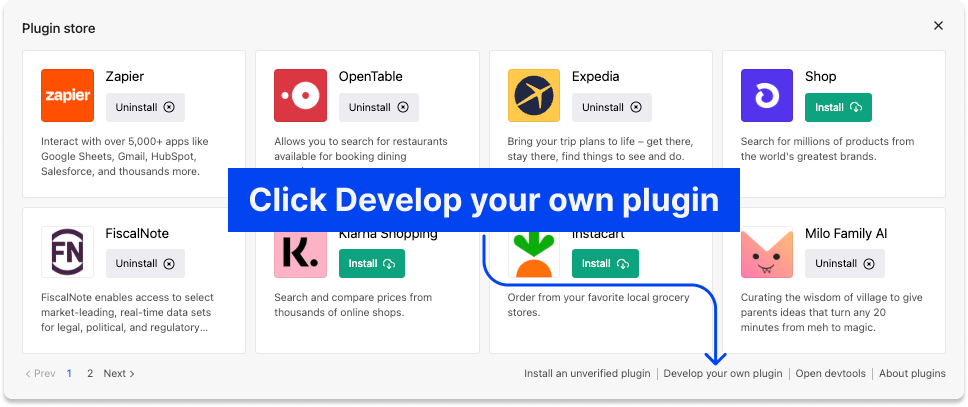Image resolution: width=968 pixels, height=407 pixels.
Task: Go to the Prev page
Action: (x=40, y=374)
